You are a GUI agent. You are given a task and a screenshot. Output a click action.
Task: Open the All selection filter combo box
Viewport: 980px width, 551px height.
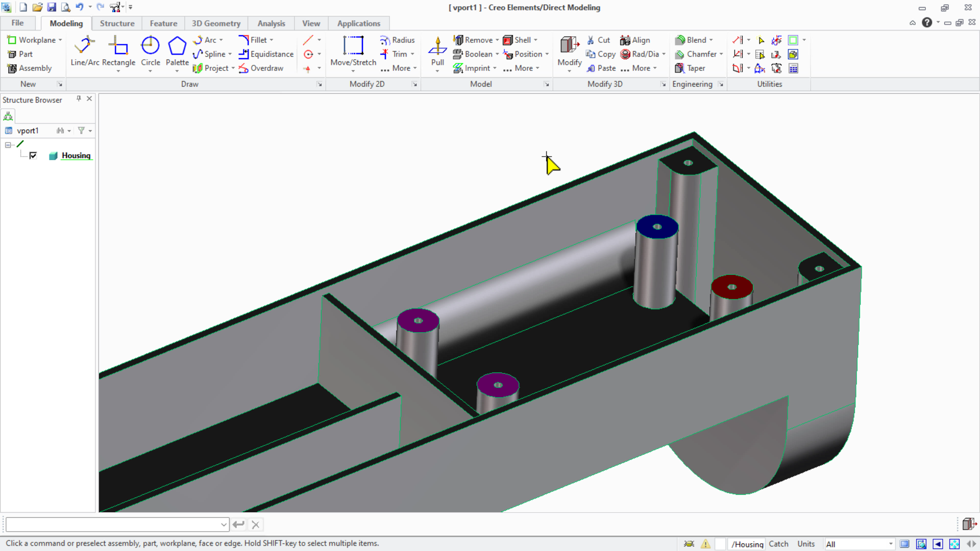point(859,544)
